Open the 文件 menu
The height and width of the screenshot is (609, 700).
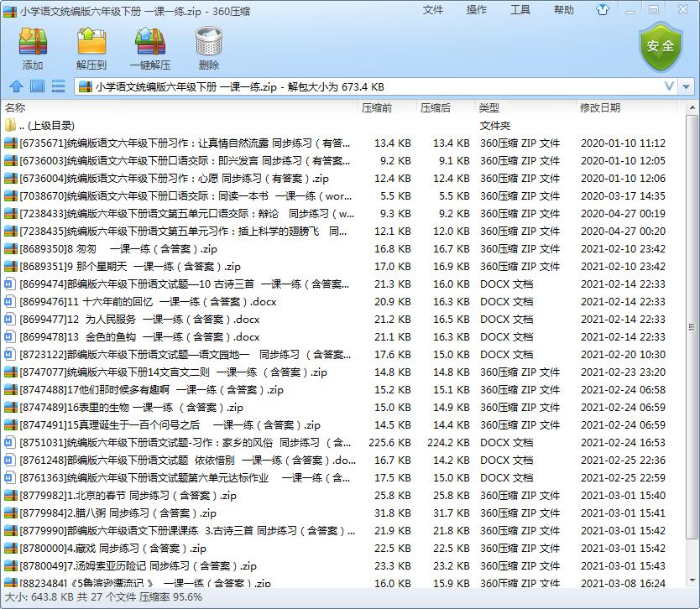coord(432,11)
